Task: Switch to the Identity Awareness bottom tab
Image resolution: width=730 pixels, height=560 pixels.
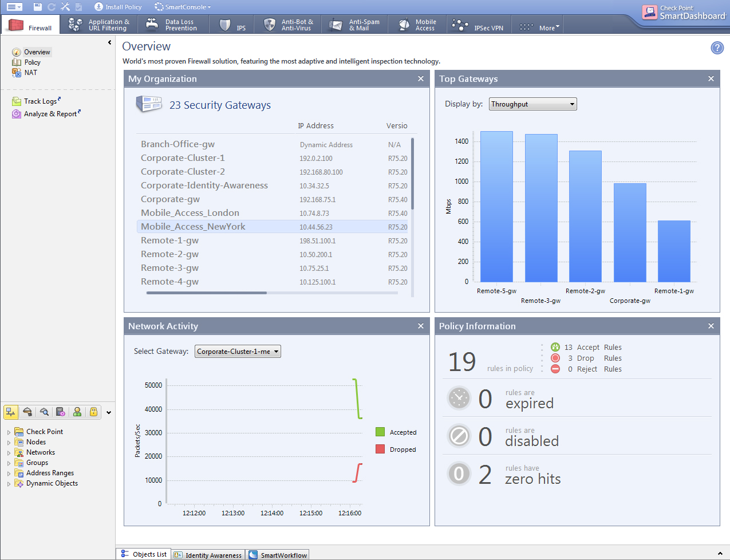Action: click(208, 555)
